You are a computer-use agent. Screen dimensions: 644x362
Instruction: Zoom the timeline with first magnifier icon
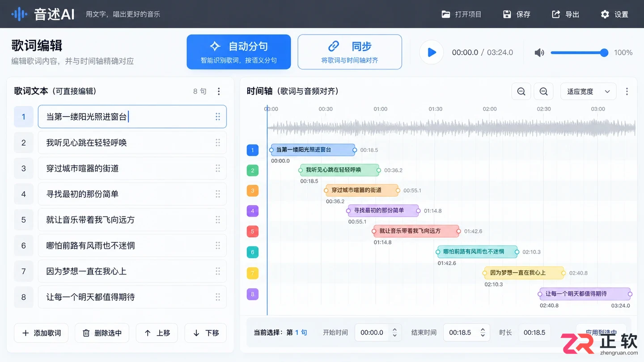(x=521, y=91)
